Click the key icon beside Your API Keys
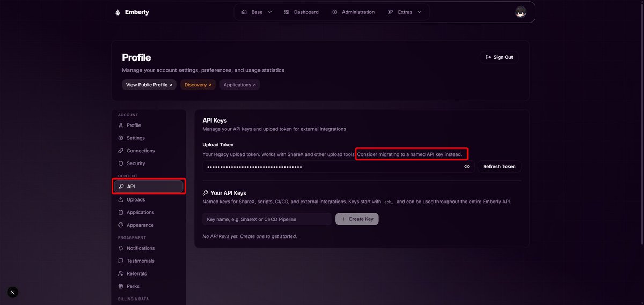644x305 pixels. click(205, 193)
